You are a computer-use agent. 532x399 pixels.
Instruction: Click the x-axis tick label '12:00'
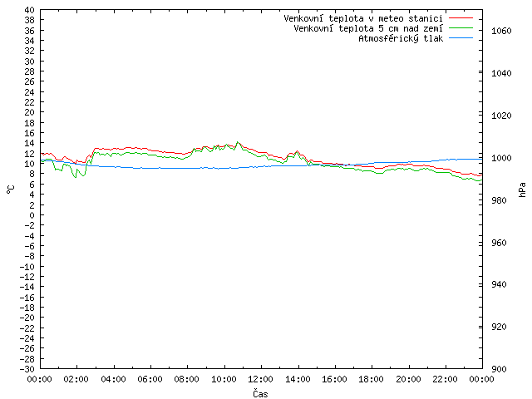pos(260,379)
